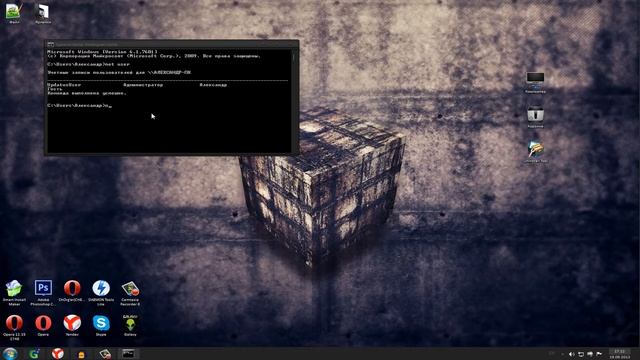The width and height of the screenshot is (640, 360).
Task: Click the Command Prompt window system icon
Action: (51, 44)
